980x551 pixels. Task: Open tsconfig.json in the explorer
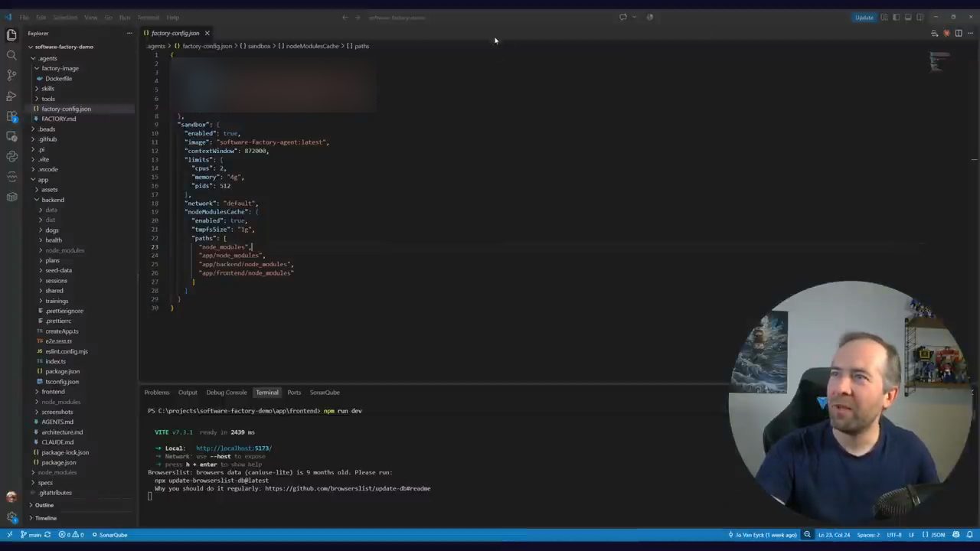61,382
